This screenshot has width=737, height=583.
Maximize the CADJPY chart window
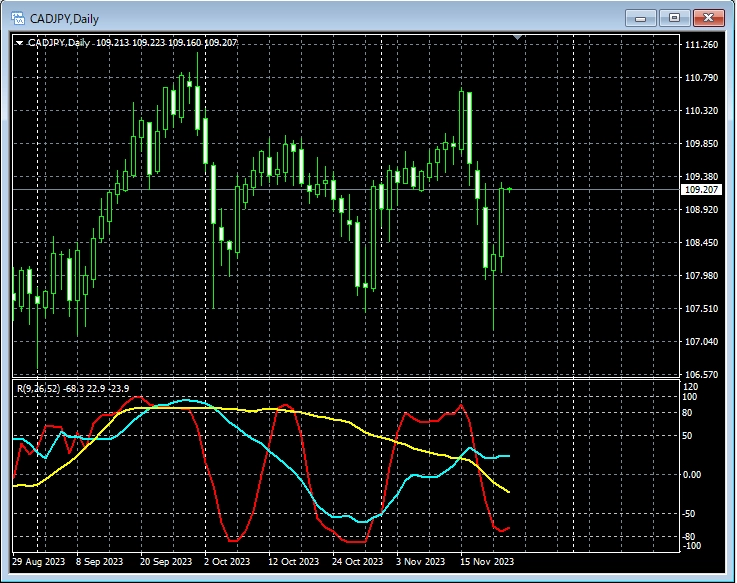(674, 17)
